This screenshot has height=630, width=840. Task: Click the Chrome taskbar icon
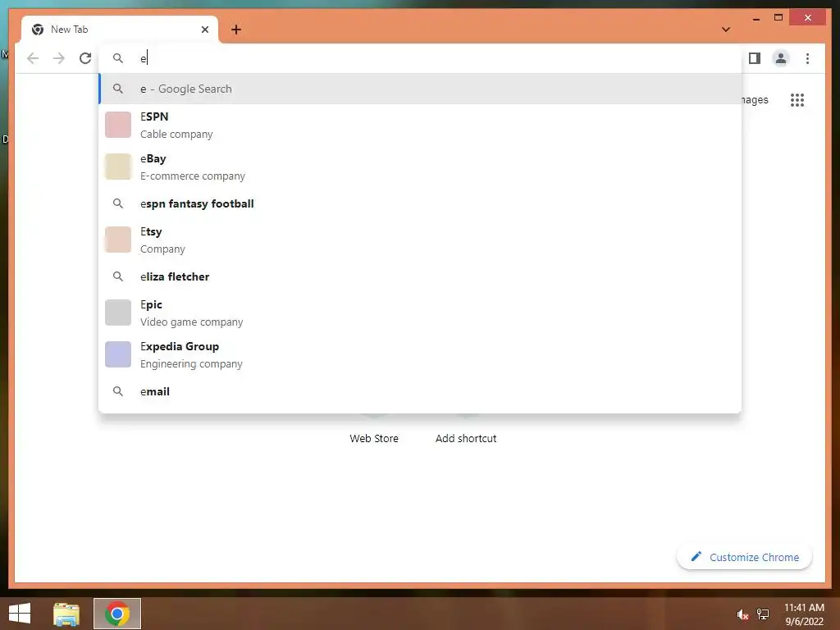[117, 614]
